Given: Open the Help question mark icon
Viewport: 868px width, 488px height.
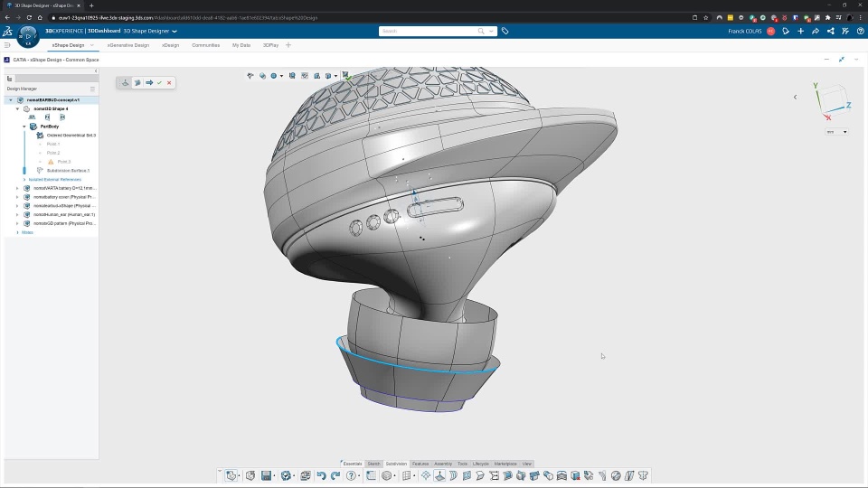Looking at the screenshot, I should click(x=351, y=475).
